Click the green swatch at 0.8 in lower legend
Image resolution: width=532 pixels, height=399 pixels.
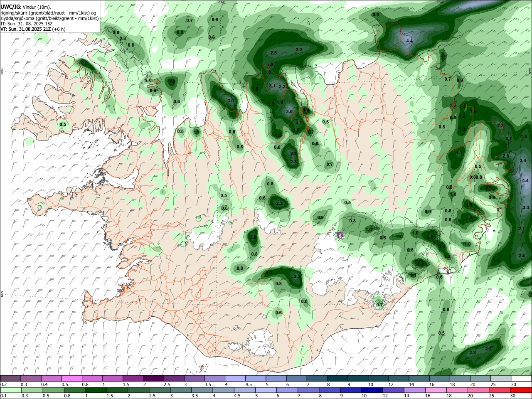(74, 390)
